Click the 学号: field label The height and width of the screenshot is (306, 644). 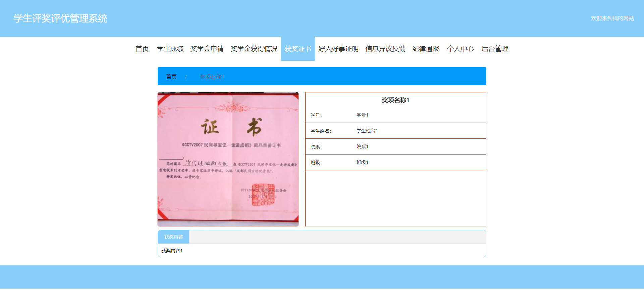click(316, 115)
